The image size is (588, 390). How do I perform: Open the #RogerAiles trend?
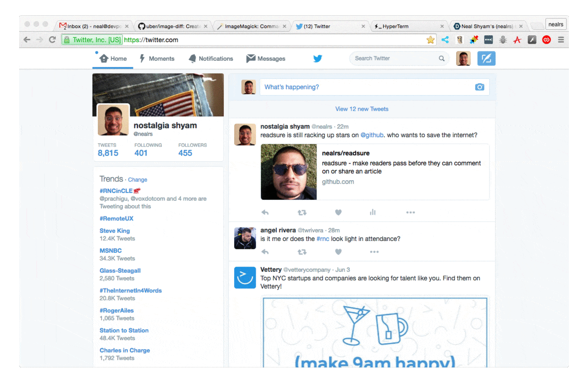(117, 311)
